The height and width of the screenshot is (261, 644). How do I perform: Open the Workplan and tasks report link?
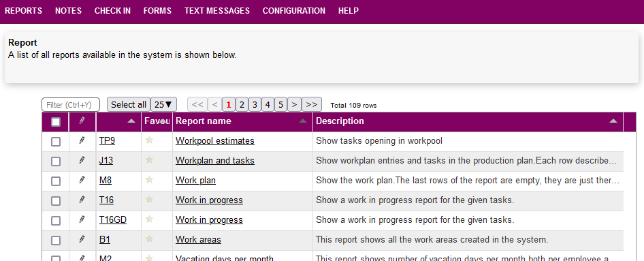pos(215,161)
